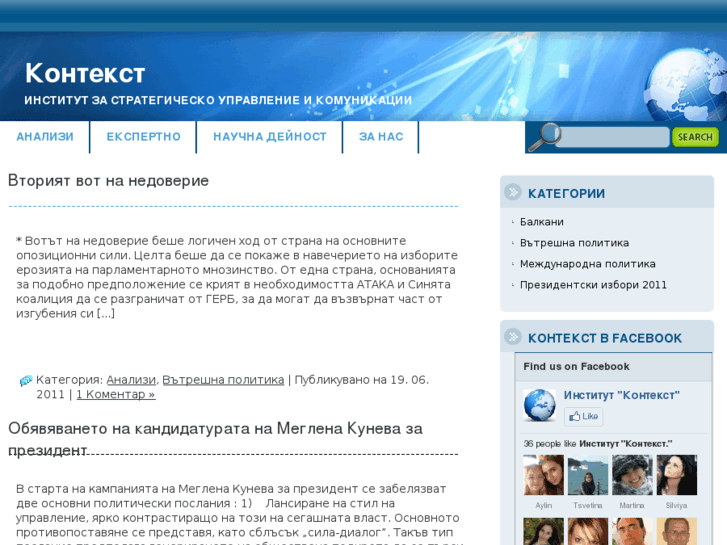Screen dimensions: 727x545
Task: Click the Facebook Like button
Action: [583, 416]
